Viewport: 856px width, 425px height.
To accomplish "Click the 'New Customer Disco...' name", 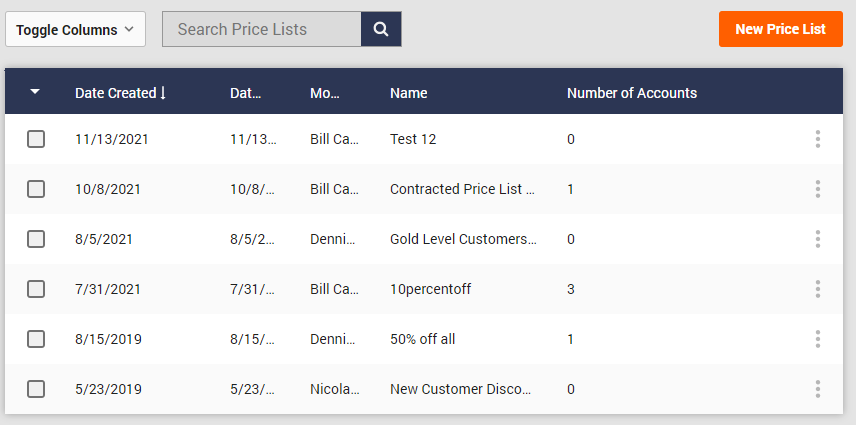I will click(460, 389).
